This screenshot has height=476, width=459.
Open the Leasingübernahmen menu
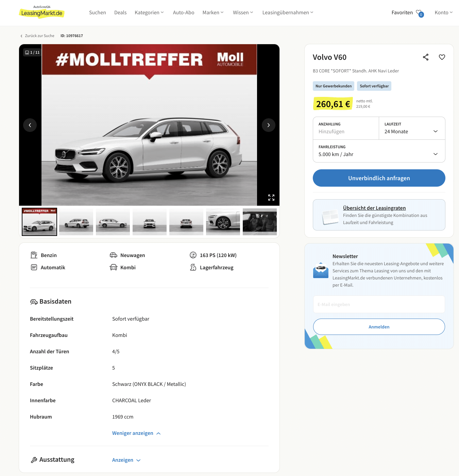[288, 13]
